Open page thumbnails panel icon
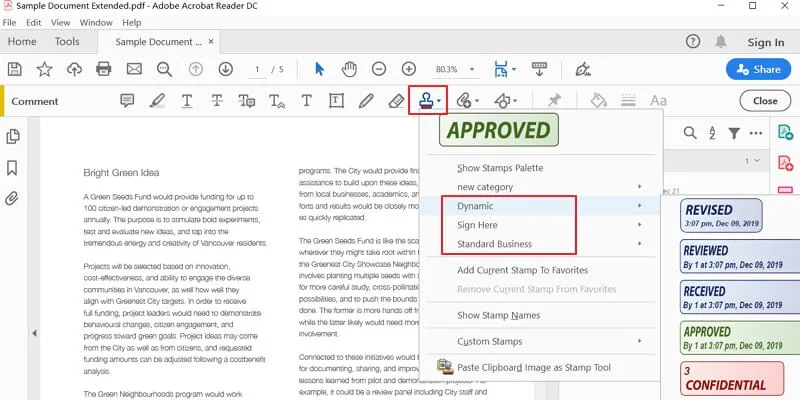 click(x=13, y=137)
